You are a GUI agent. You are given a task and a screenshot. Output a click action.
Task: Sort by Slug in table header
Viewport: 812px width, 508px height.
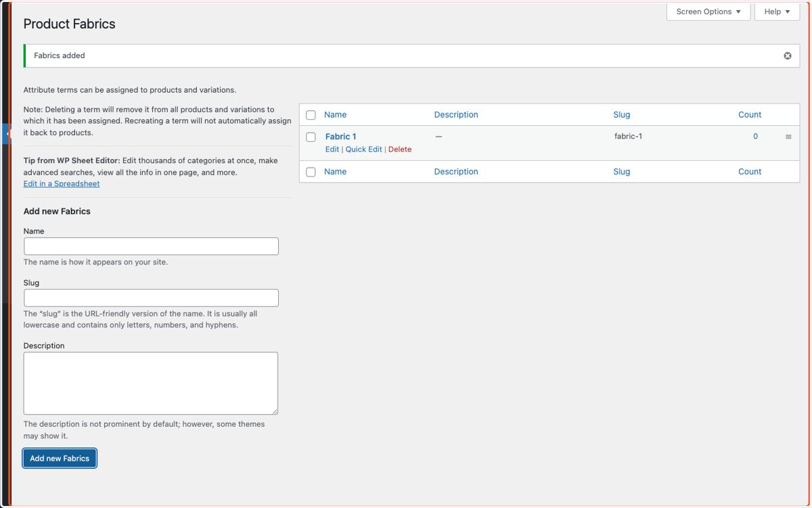621,114
